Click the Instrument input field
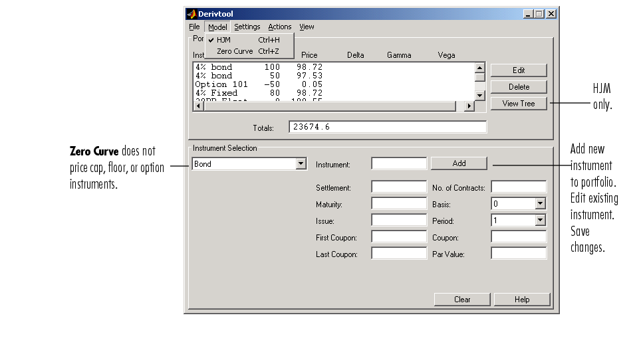Viewport: 627px width, 364px height. 399,163
